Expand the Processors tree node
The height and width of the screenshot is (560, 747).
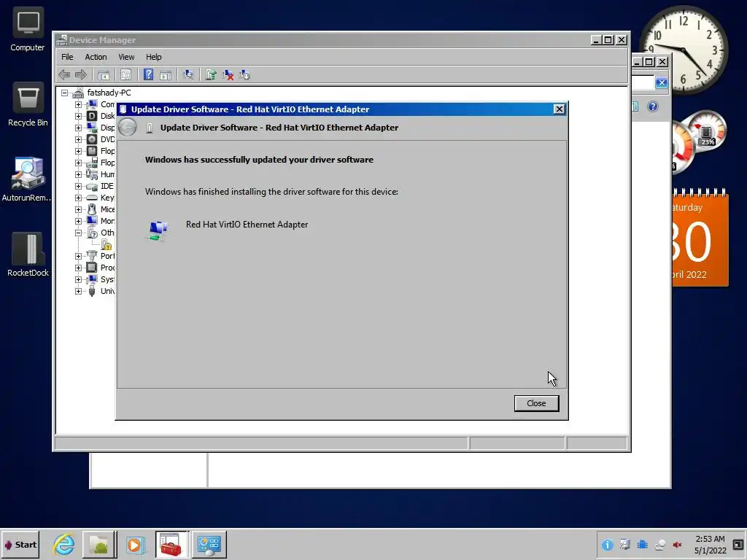[x=78, y=268]
